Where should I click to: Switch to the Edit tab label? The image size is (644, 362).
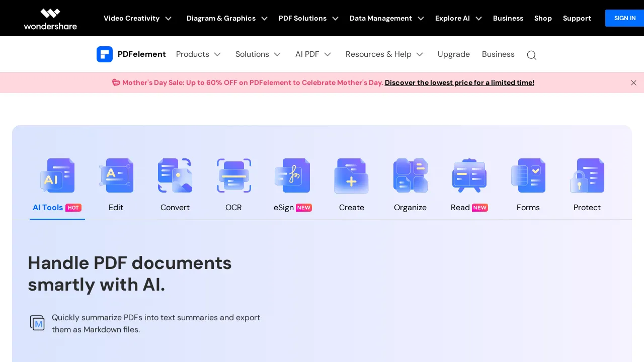coord(116,208)
